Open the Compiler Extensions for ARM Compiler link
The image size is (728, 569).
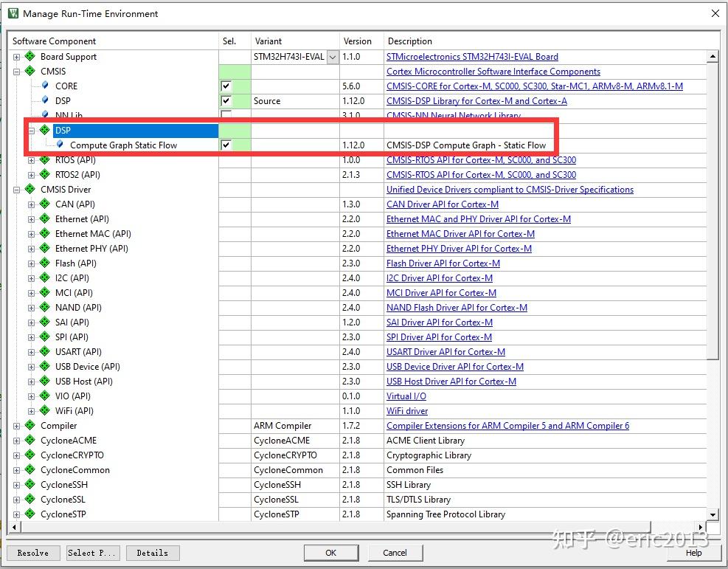508,426
